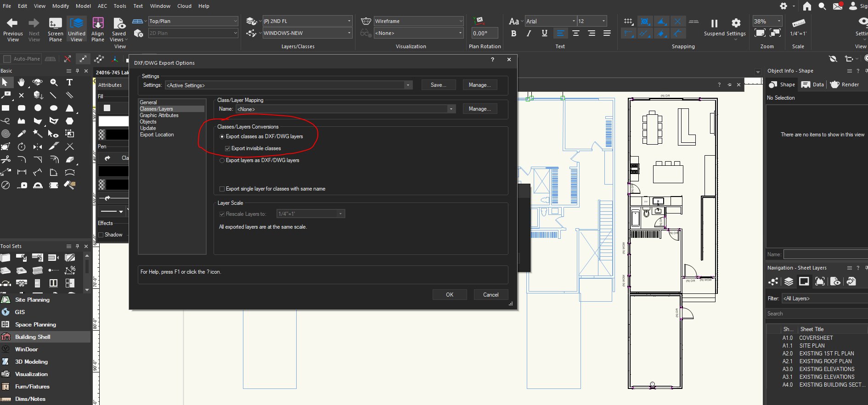868x405 pixels.
Task: Toggle the Unified View icon
Action: pyautogui.click(x=77, y=23)
